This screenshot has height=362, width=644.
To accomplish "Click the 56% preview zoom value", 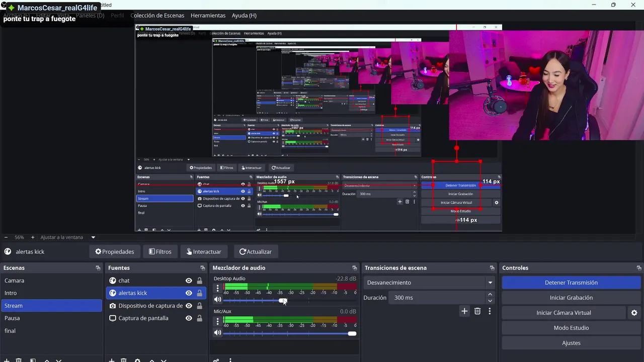I will (x=19, y=237).
